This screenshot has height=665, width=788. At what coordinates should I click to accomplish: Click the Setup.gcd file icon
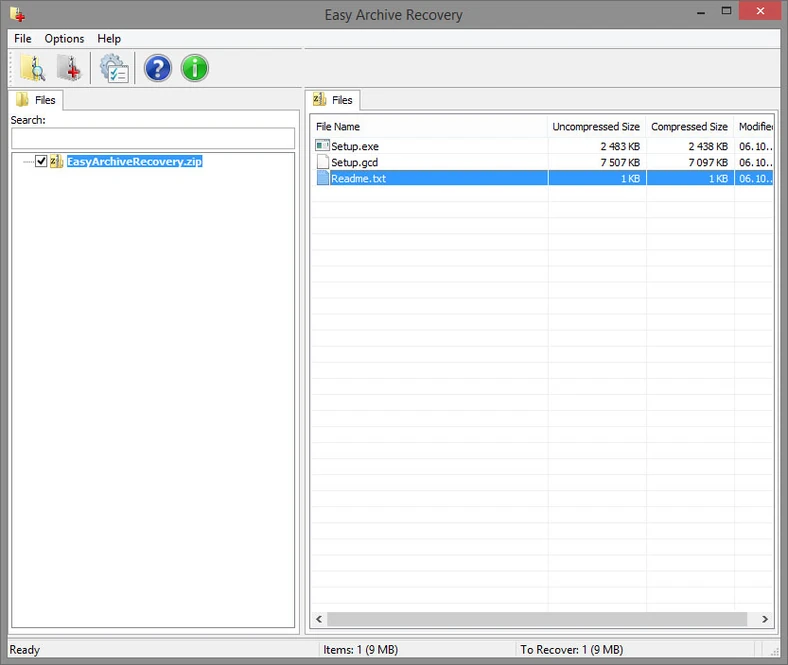(322, 162)
